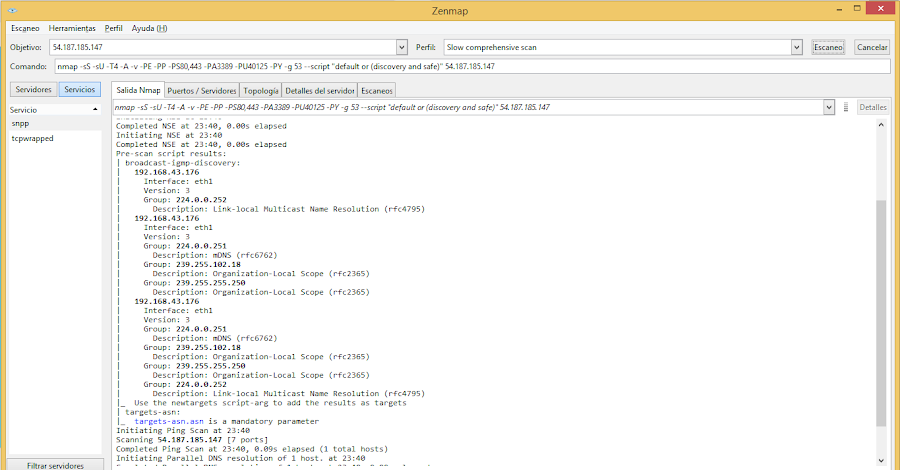This screenshot has height=470, width=900.
Task: Open the Herramientas menu
Action: coord(72,28)
